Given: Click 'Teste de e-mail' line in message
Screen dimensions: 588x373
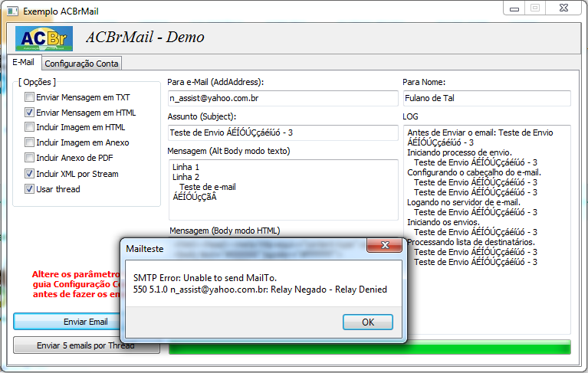Looking at the screenshot, I should (208, 187).
